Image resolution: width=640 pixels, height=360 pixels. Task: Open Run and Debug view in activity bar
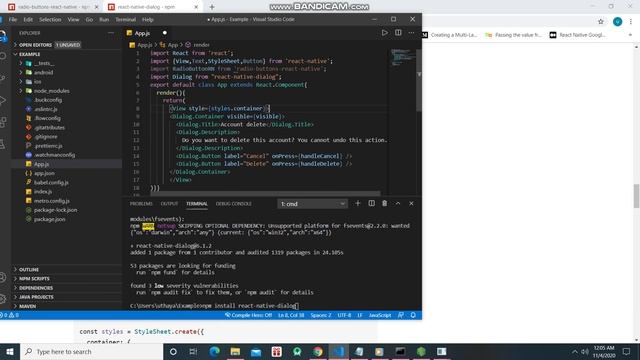click(x=3, y=100)
